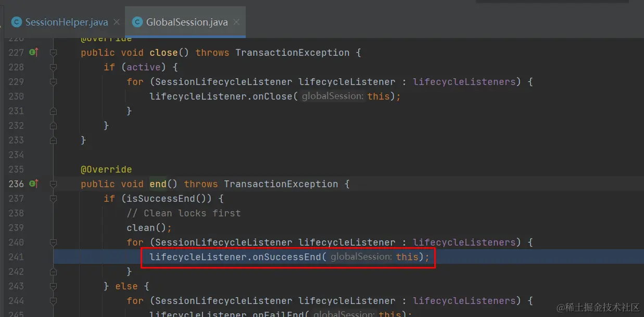The image size is (644, 317).
Task: Close the GlobalSession.java tab
Action: click(x=236, y=22)
